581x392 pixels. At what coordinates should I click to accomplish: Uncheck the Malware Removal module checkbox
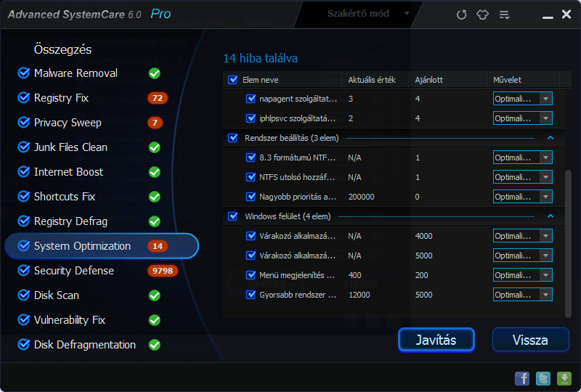coord(24,73)
